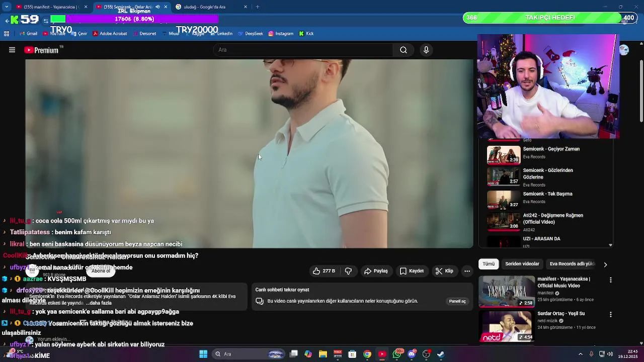The height and width of the screenshot is (362, 644).
Task: Click the taskbar search box Ara
Action: (x=249, y=354)
